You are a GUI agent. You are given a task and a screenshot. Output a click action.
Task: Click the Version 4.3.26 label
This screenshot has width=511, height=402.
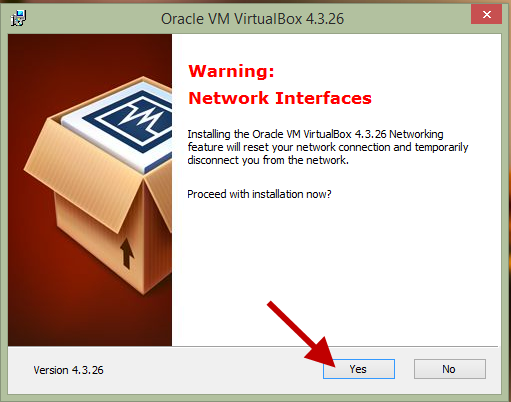[68, 370]
